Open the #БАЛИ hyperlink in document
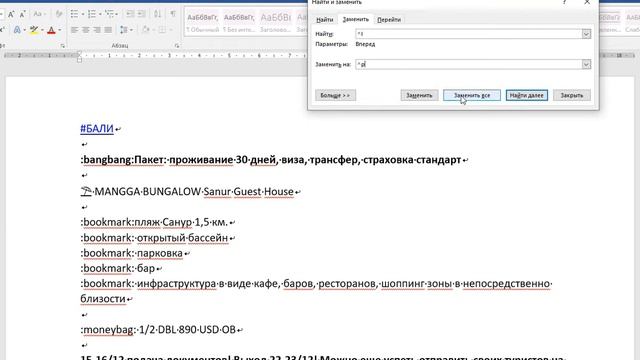Image resolution: width=640 pixels, height=360 pixels. point(97,129)
